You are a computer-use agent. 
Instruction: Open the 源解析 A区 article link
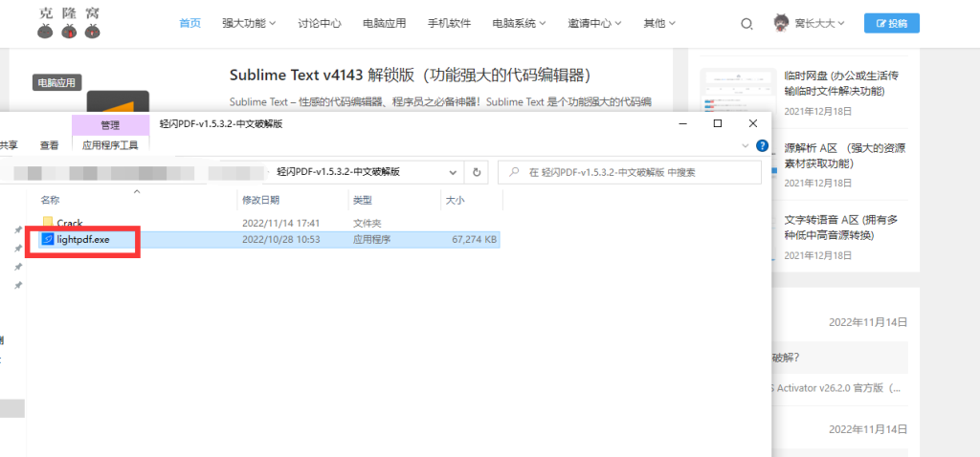845,156
